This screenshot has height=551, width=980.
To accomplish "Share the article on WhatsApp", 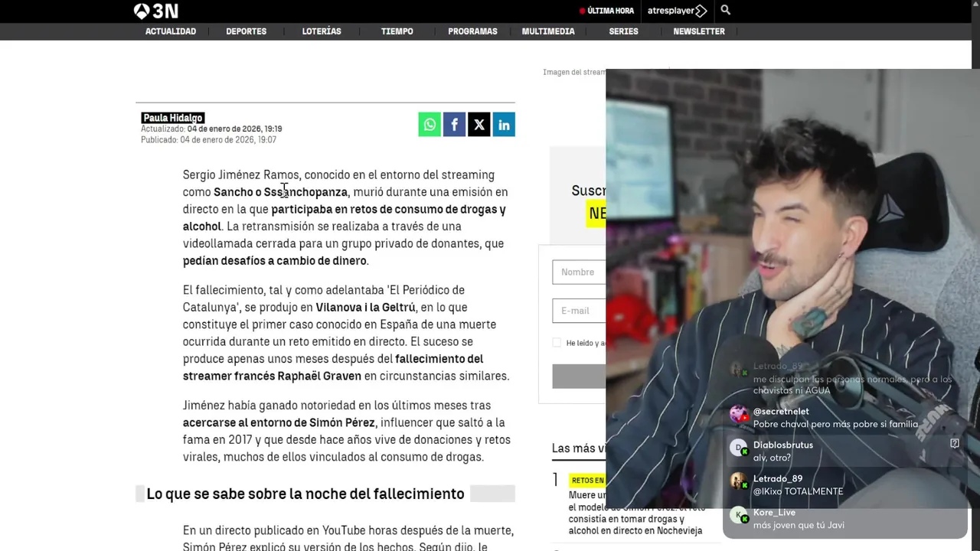I will pos(430,125).
